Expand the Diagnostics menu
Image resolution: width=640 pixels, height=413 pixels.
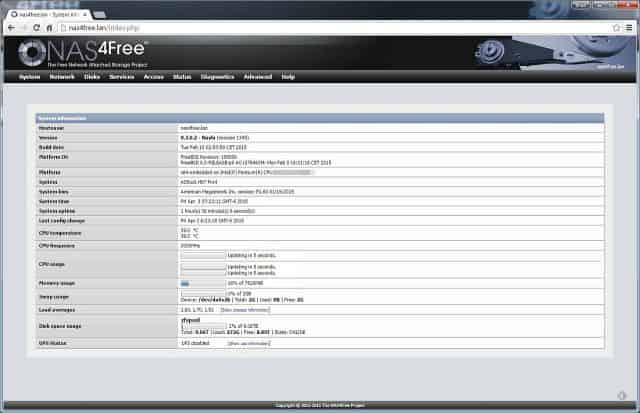point(217,76)
